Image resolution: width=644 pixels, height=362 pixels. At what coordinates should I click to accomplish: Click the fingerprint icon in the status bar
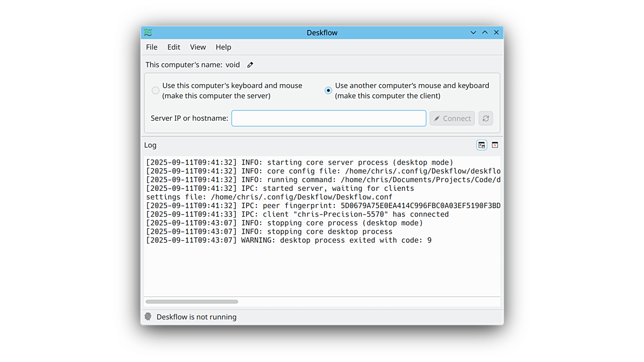click(148, 317)
